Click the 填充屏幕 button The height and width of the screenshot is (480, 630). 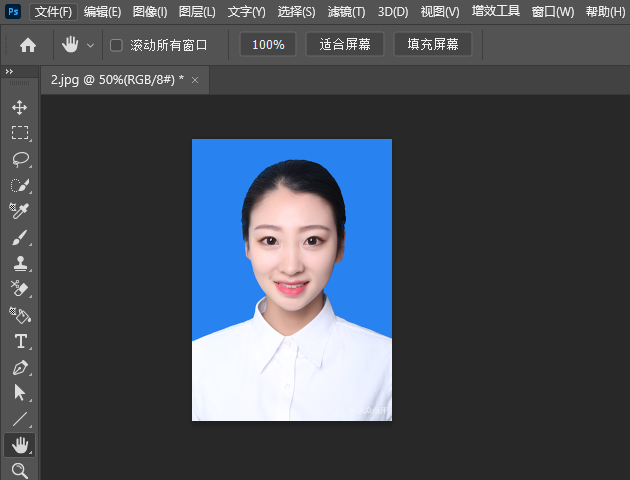[x=433, y=44]
